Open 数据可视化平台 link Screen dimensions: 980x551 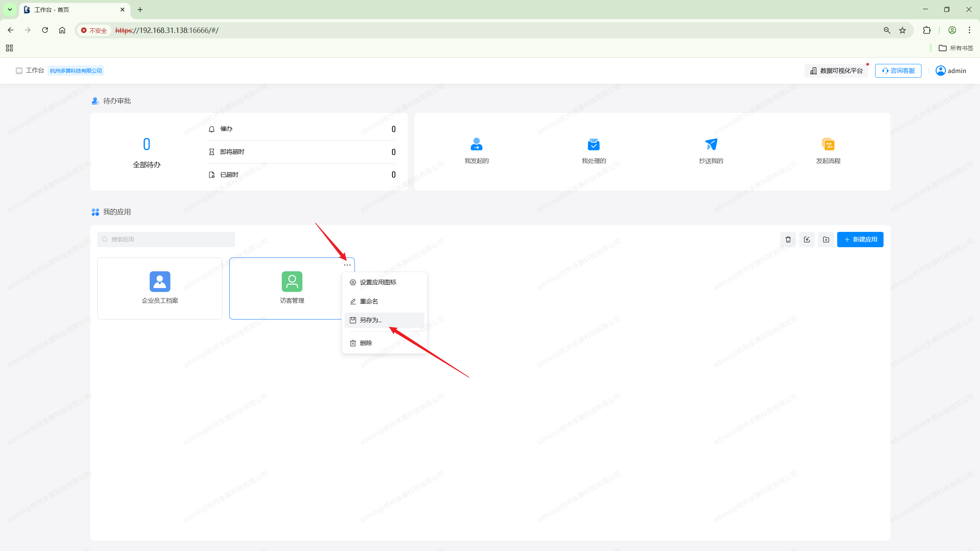coord(836,71)
